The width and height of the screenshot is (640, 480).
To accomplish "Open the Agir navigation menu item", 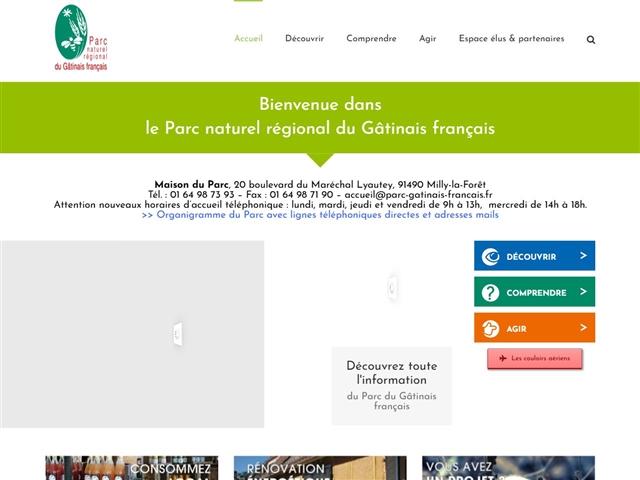I will point(427,39).
